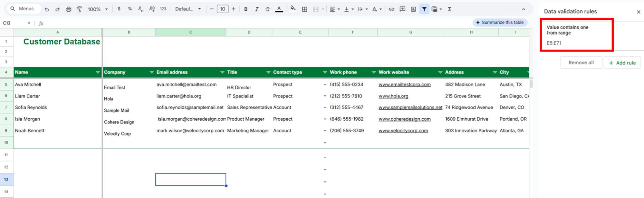
Task: Decrease decimal places icon
Action: pos(140,9)
